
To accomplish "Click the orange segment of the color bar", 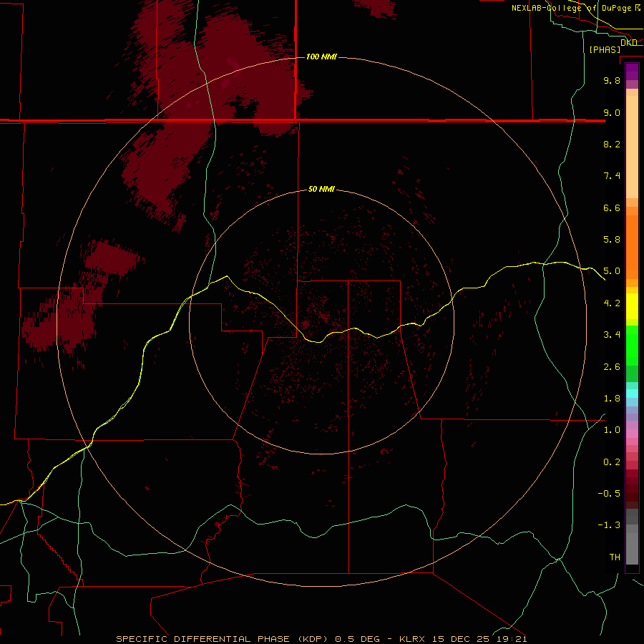I will pos(632,248).
